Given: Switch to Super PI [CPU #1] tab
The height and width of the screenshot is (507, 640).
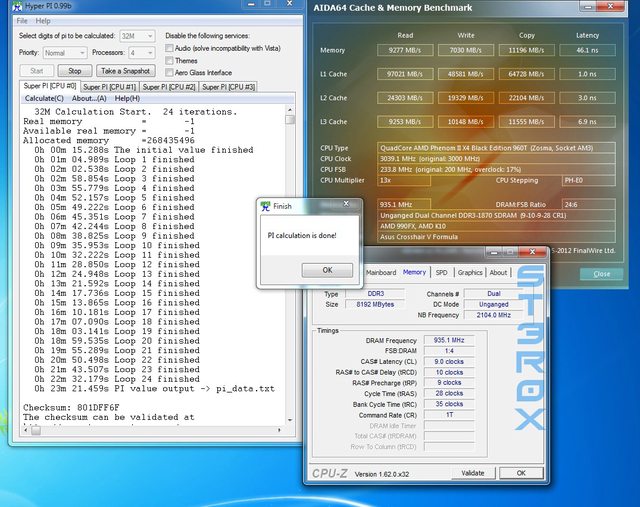Looking at the screenshot, I should (109, 87).
